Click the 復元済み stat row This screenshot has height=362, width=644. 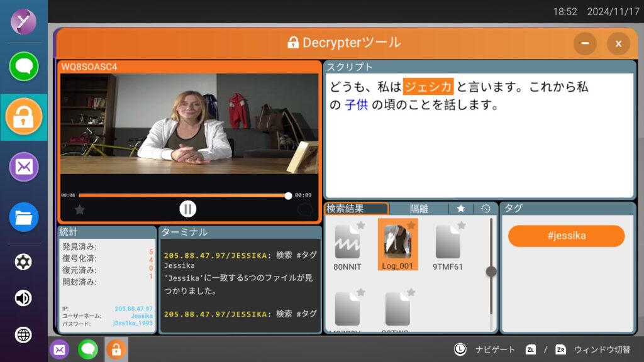pyautogui.click(x=107, y=270)
